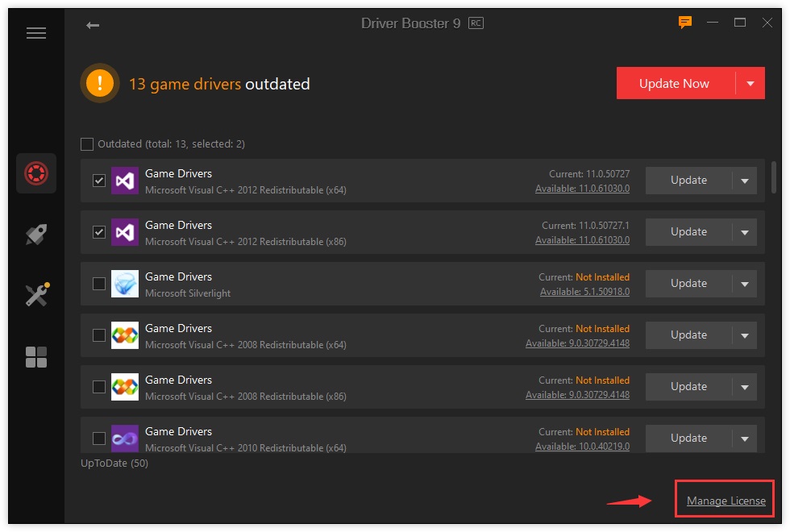Click the 'Microsoft Visual C++ 2010 Redistributable (x64)' text
This screenshot has height=532, width=790.
pyautogui.click(x=246, y=447)
